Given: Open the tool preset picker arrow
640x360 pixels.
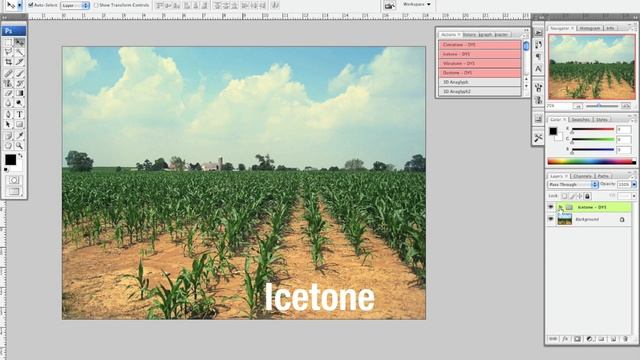Looking at the screenshot, I should click(20, 5).
